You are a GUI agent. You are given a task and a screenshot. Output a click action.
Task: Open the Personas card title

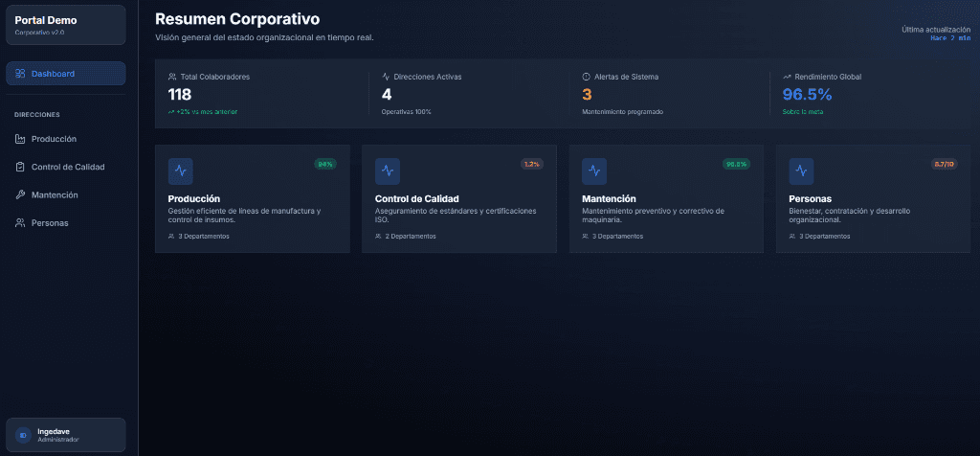(x=810, y=199)
